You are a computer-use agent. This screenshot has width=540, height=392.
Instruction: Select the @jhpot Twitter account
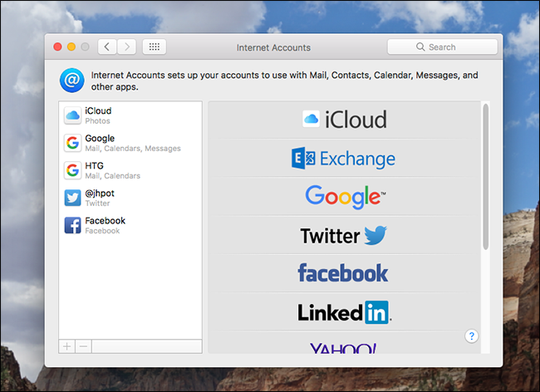click(130, 198)
